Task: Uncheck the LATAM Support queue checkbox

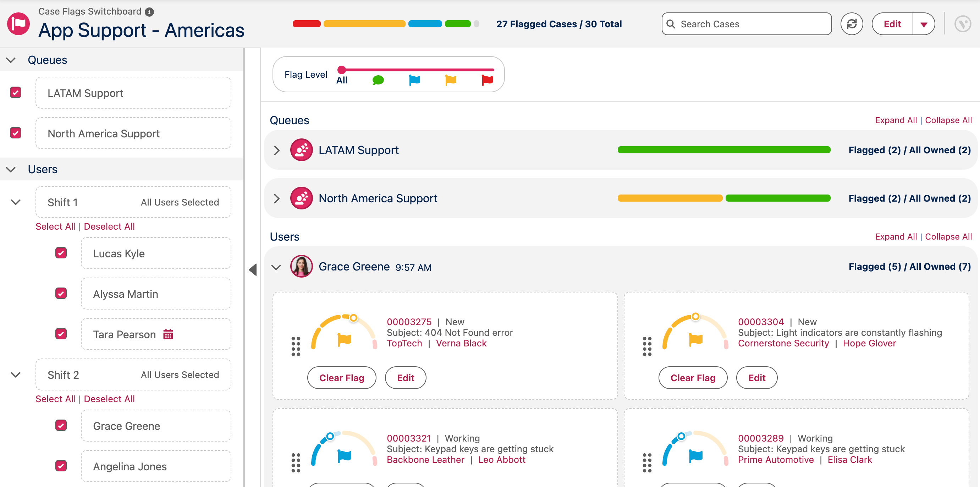Action: click(x=16, y=92)
